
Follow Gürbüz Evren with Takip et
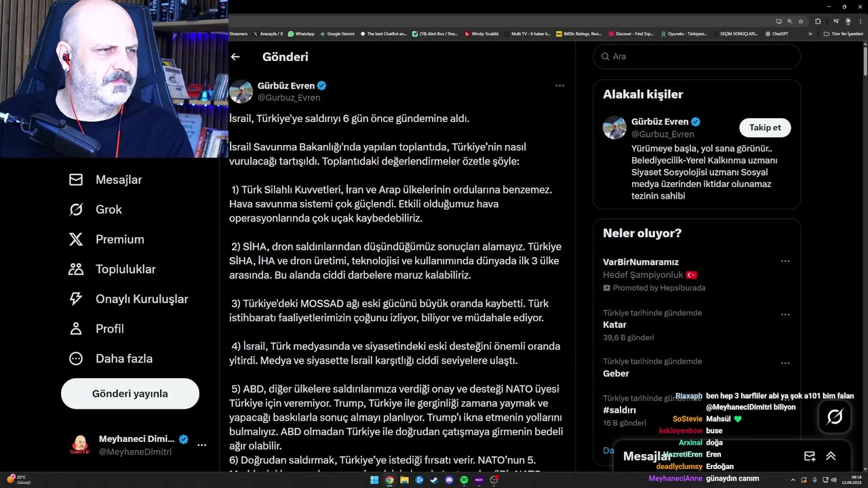[x=765, y=127]
